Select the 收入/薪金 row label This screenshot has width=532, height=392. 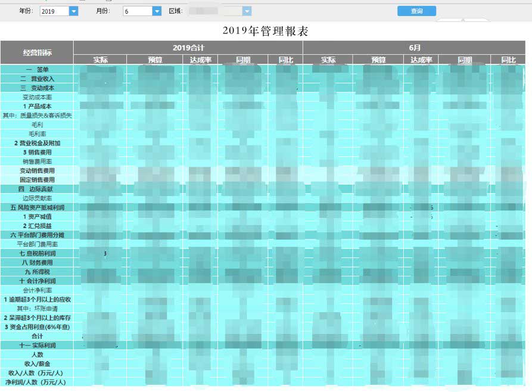click(37, 363)
